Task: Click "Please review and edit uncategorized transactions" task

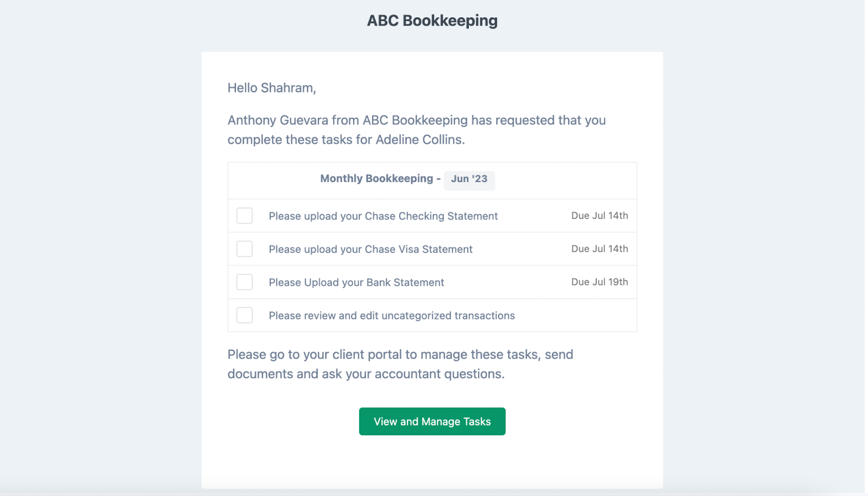Action: (392, 315)
